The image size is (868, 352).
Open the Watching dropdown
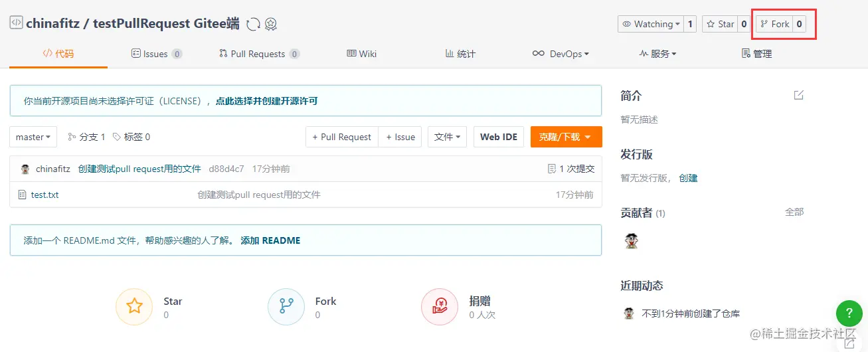651,24
